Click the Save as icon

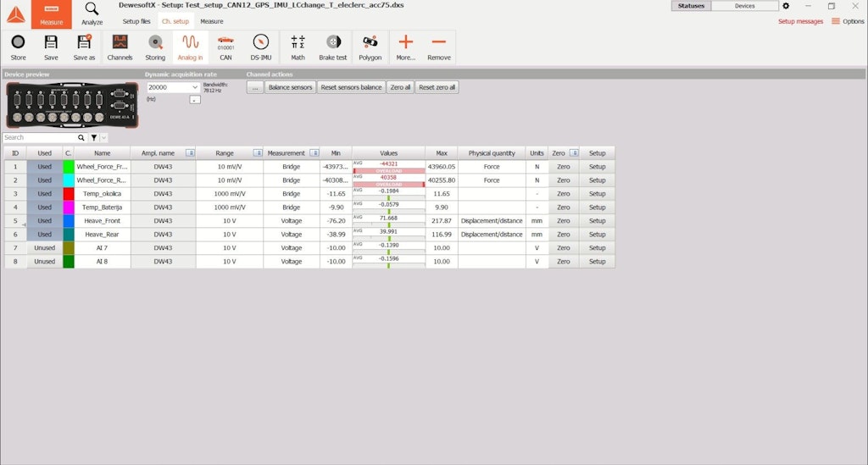[84, 42]
